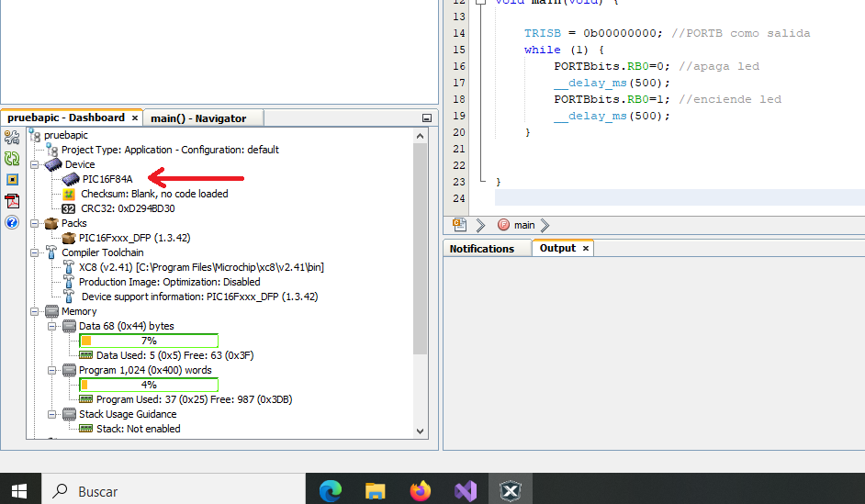Click the red function icon beside main
The image size is (865, 504).
click(x=503, y=225)
